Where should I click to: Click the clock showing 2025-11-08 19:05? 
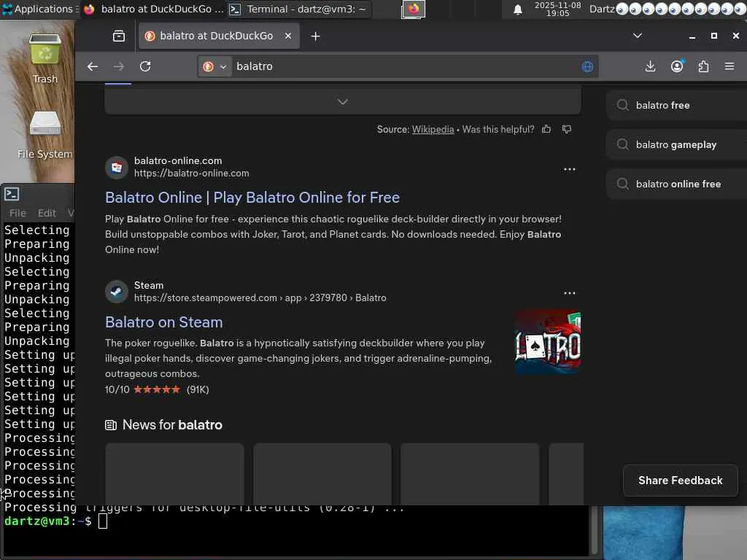click(557, 9)
